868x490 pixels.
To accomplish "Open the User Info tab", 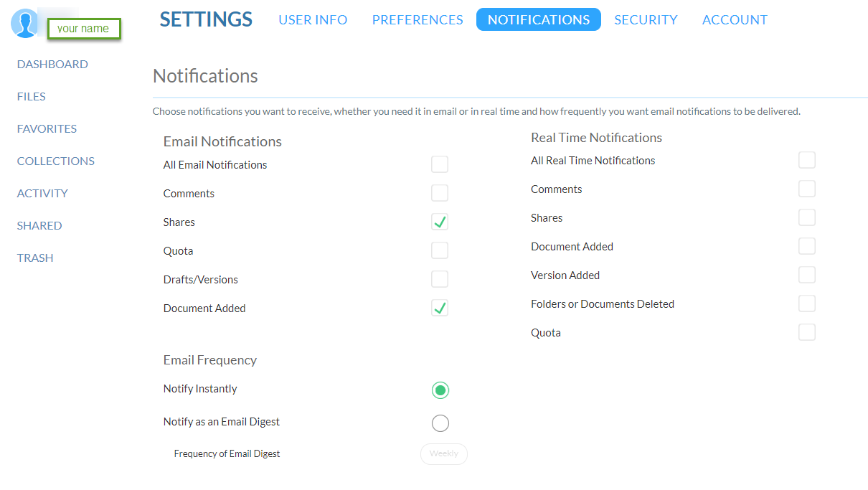I will [313, 20].
